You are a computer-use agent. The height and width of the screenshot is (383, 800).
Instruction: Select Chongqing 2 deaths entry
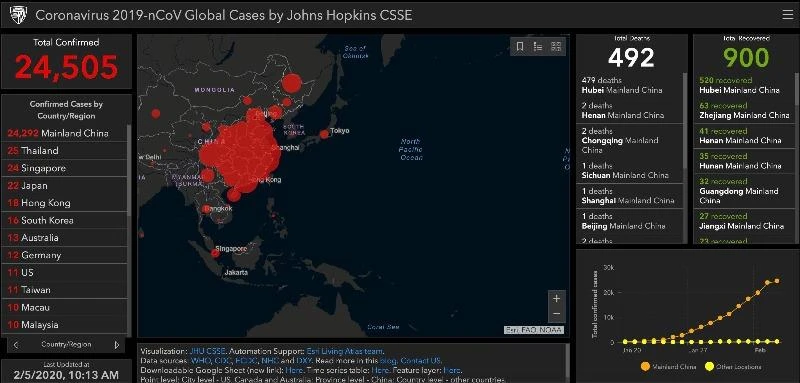pyautogui.click(x=629, y=140)
